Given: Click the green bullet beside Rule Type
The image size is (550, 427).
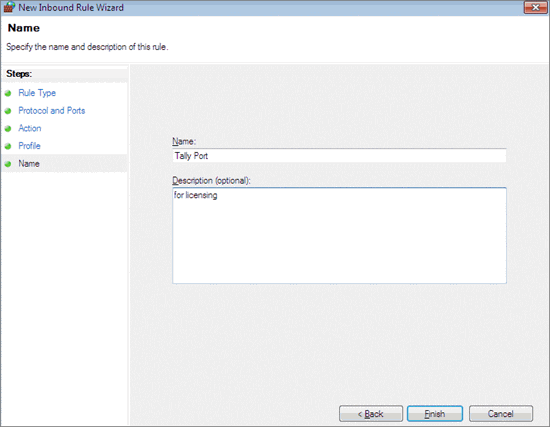Looking at the screenshot, I should click(x=8, y=93).
